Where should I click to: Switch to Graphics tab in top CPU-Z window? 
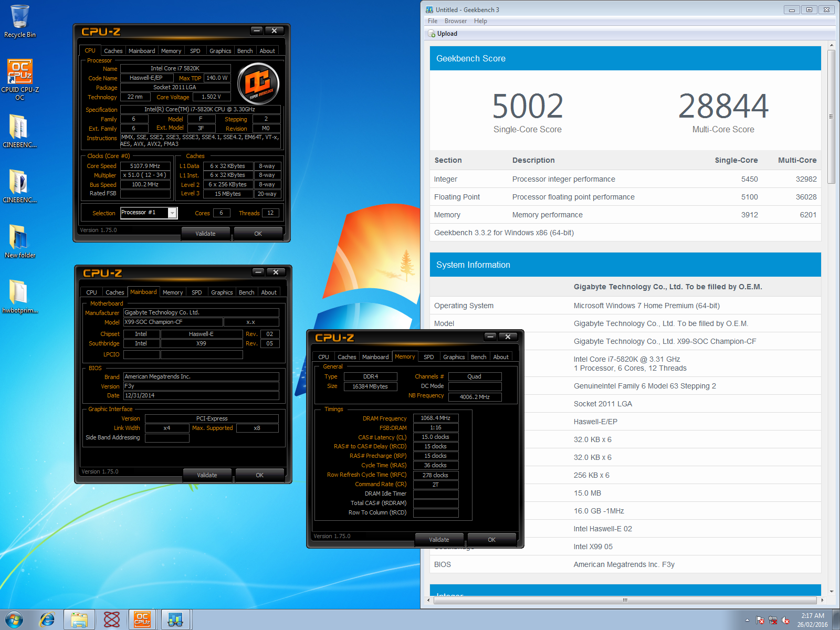tap(220, 51)
